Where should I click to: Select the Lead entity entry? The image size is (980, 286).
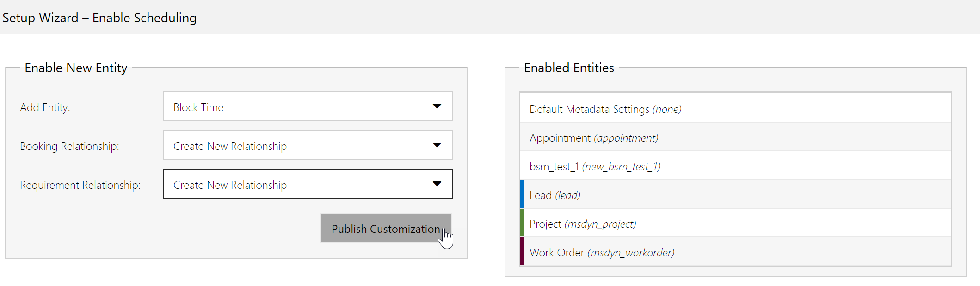coord(554,195)
